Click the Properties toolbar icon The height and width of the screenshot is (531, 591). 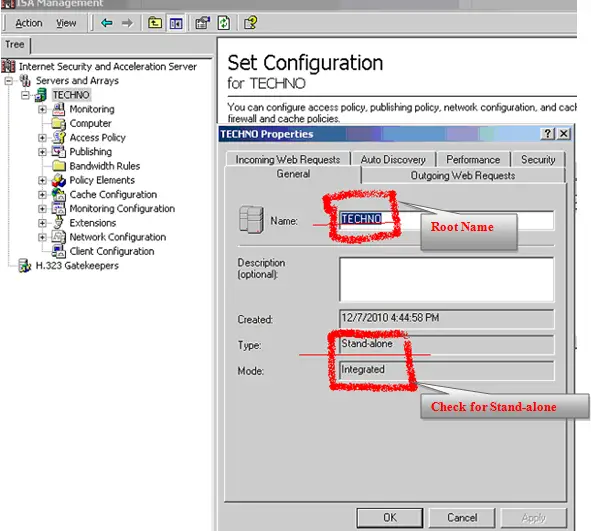(x=203, y=23)
